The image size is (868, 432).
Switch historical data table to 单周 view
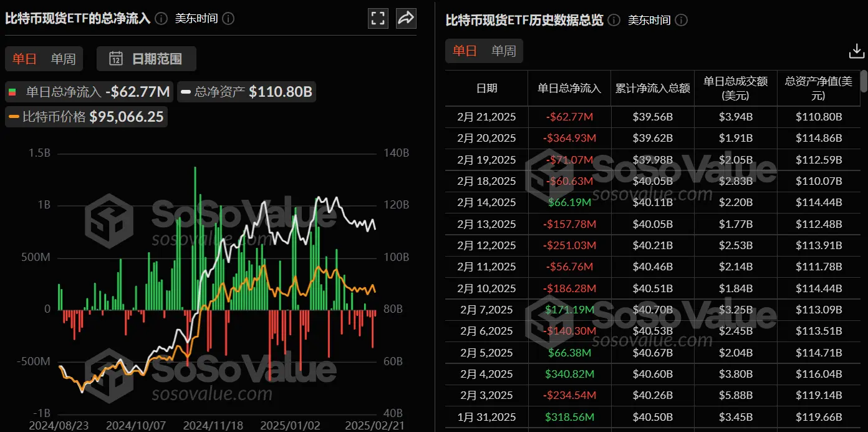tap(504, 51)
